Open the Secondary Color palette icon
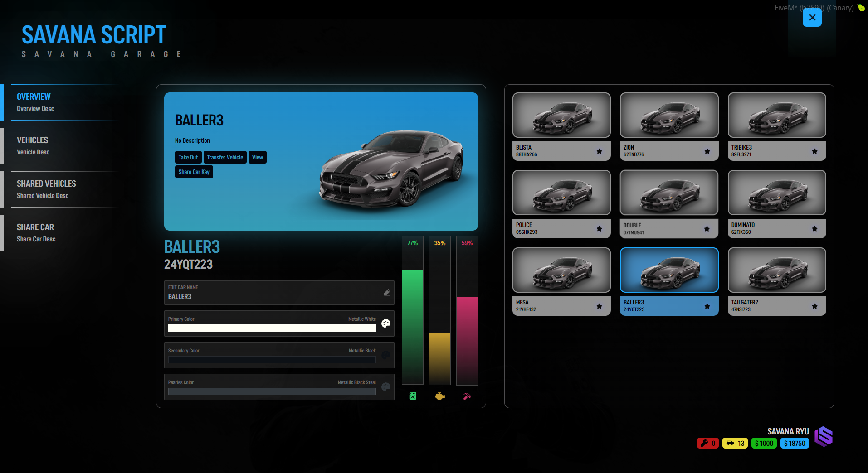This screenshot has width=868, height=473. click(x=386, y=355)
